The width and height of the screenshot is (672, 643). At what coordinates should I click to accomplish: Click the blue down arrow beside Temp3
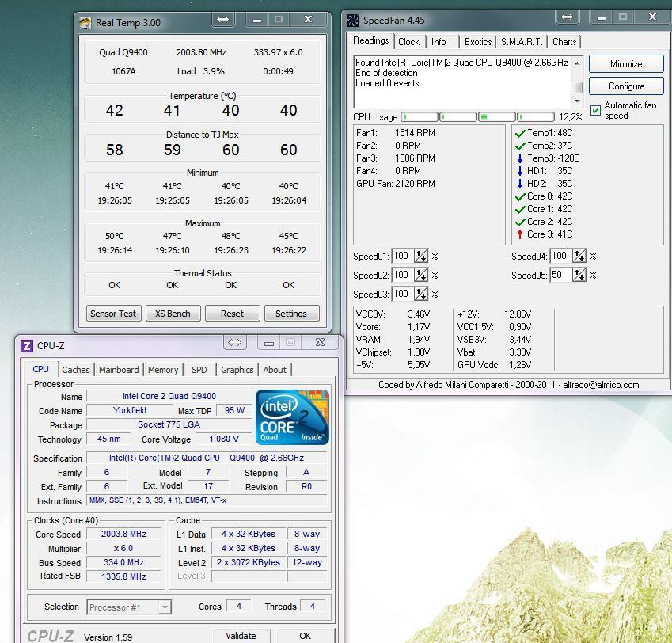tap(520, 158)
